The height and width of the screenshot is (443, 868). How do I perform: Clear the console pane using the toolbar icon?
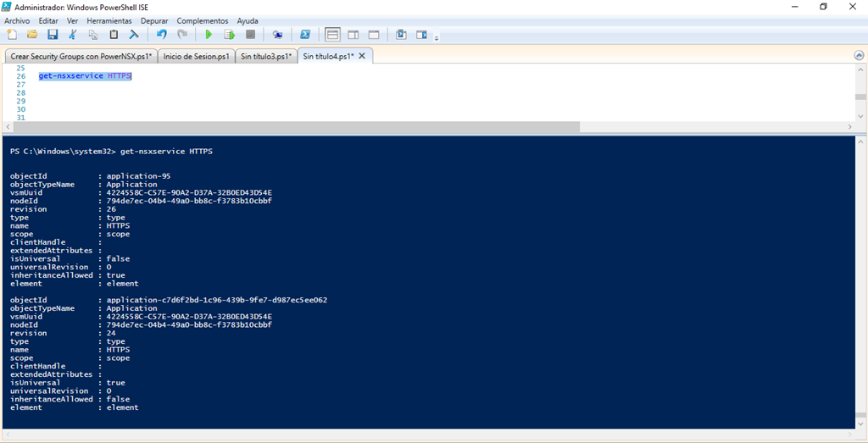[134, 35]
